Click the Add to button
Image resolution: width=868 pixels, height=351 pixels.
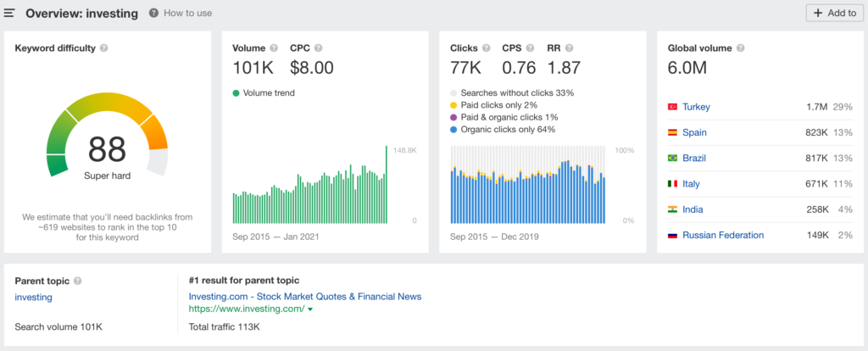coord(834,13)
